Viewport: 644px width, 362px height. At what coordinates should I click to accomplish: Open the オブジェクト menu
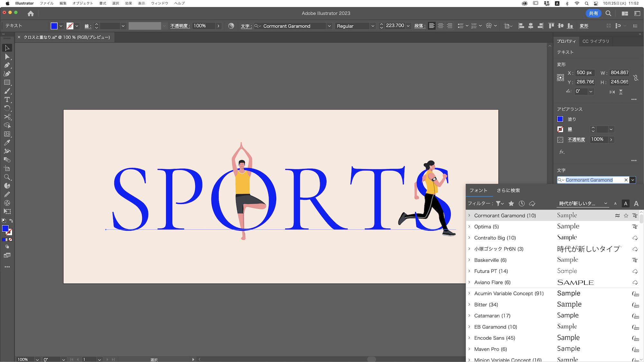point(83,3)
